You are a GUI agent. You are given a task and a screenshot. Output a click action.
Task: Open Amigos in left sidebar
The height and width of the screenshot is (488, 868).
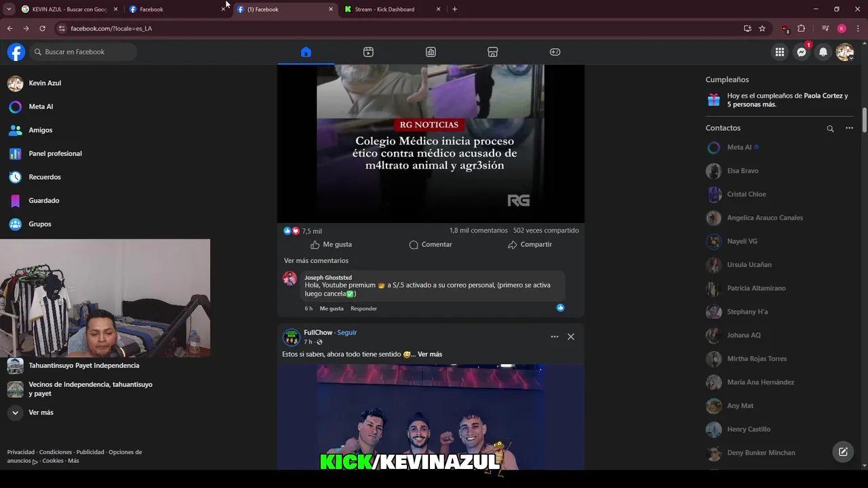[x=41, y=130]
